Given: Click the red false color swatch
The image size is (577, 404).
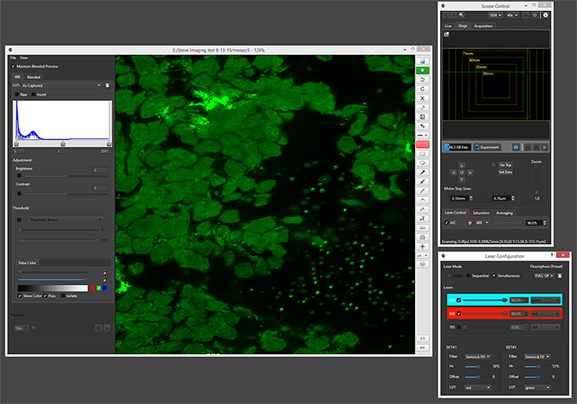Looking at the screenshot, I should tap(93, 288).
